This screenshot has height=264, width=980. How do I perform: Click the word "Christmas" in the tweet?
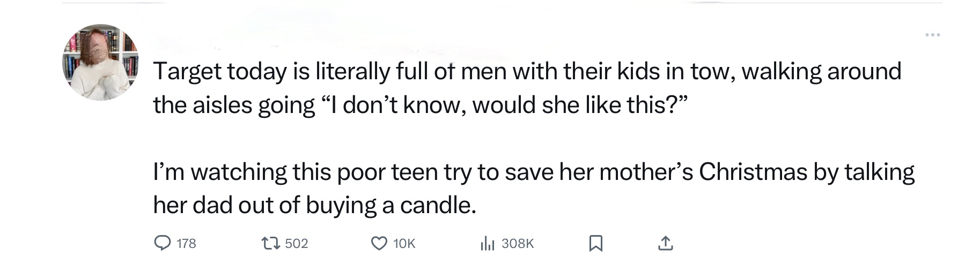pyautogui.click(x=753, y=172)
